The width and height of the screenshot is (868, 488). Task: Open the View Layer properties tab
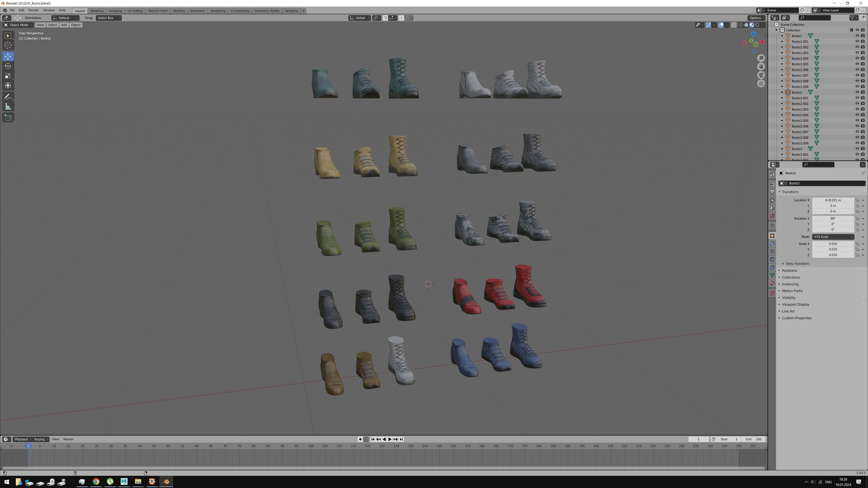pyautogui.click(x=772, y=200)
